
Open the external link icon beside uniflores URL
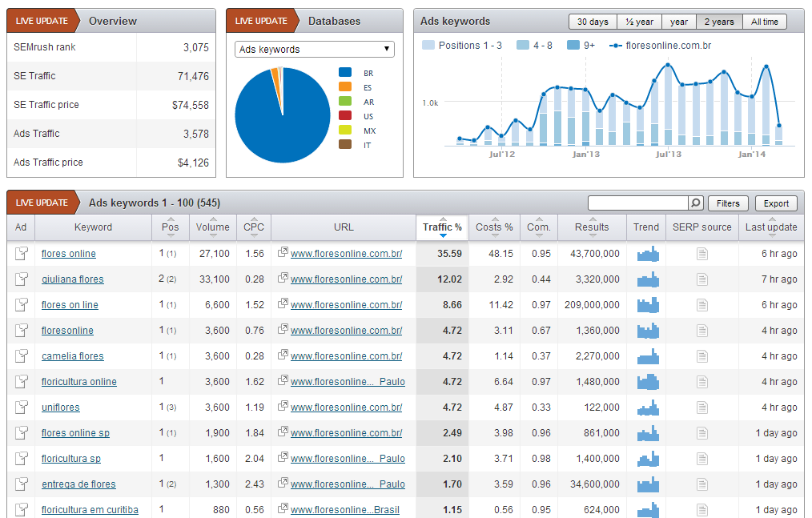283,408
